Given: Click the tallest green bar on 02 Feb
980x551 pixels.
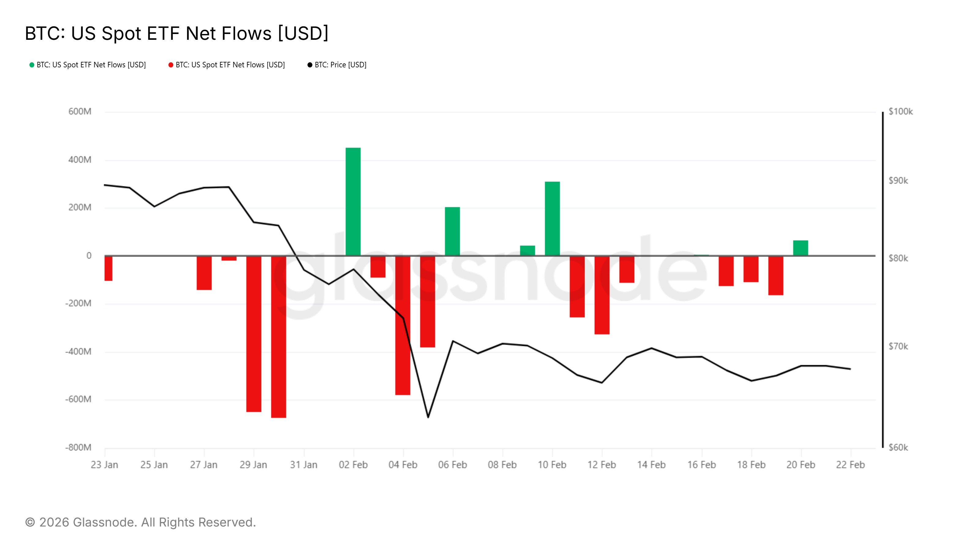Looking at the screenshot, I should (353, 201).
